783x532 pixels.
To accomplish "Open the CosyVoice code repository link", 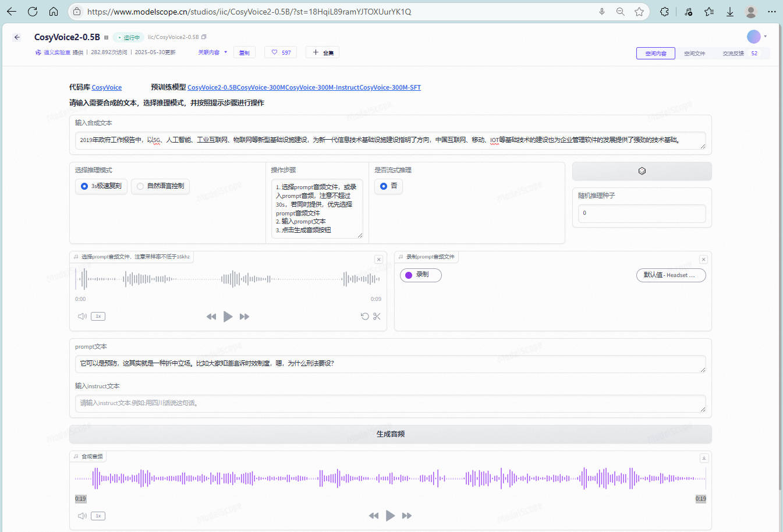I will [x=107, y=87].
